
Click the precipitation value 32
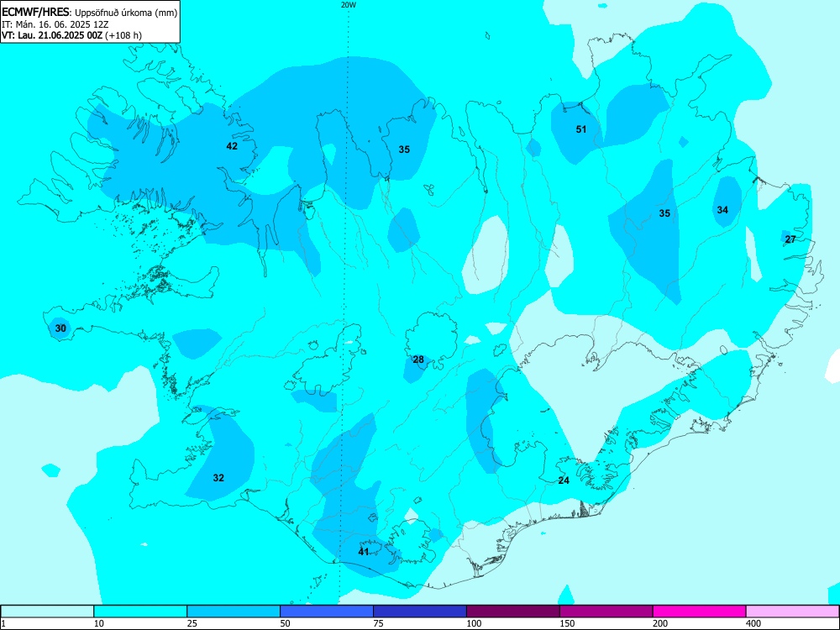click(218, 478)
